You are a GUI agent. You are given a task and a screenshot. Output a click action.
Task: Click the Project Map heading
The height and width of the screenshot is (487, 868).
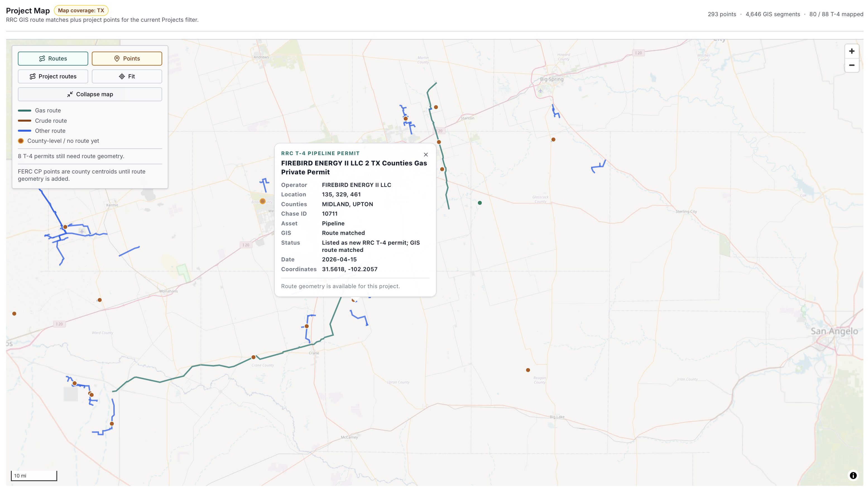coord(28,11)
